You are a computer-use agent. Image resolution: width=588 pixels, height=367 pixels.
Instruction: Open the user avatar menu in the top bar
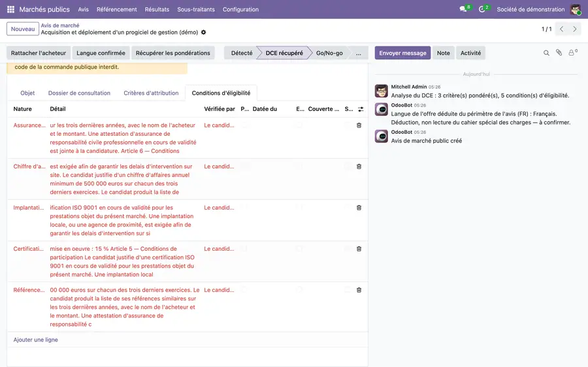[576, 9]
